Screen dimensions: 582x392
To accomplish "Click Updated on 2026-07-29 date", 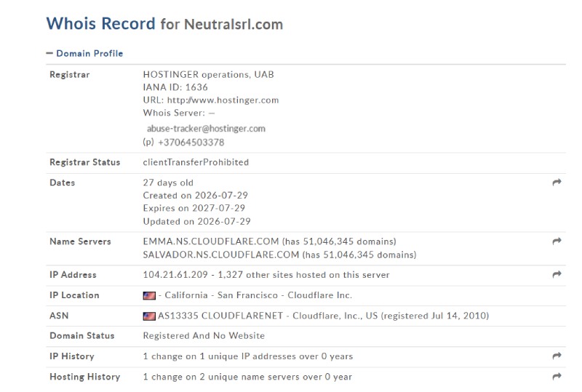I will (196, 222).
